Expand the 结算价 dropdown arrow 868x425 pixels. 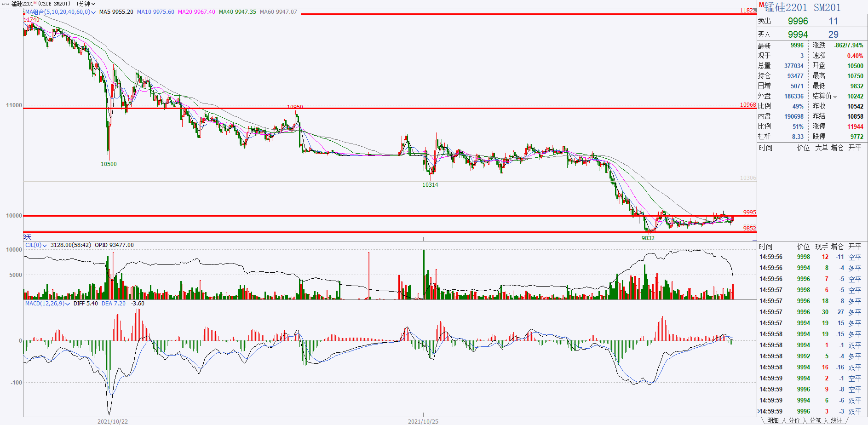click(835, 97)
